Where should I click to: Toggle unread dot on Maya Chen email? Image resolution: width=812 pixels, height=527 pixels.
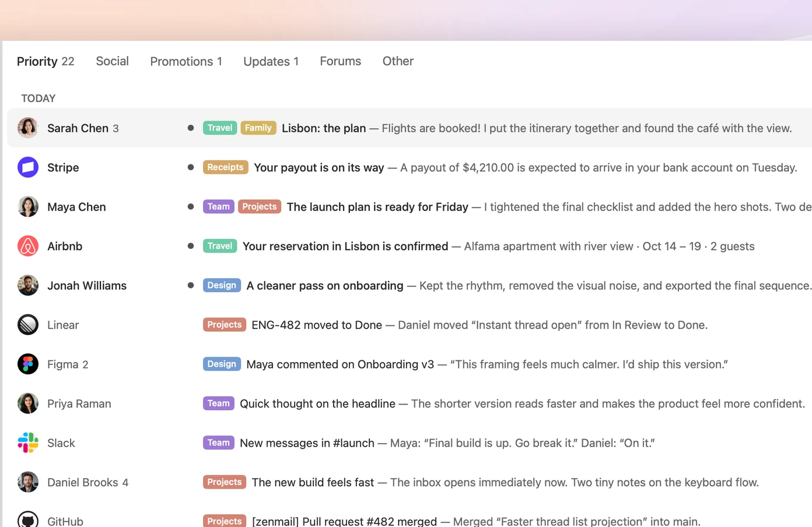(x=191, y=206)
